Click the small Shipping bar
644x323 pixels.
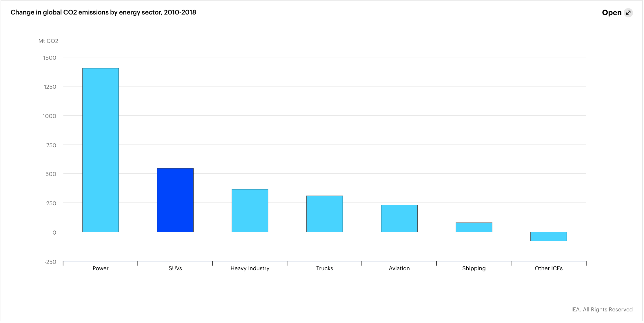point(474,227)
